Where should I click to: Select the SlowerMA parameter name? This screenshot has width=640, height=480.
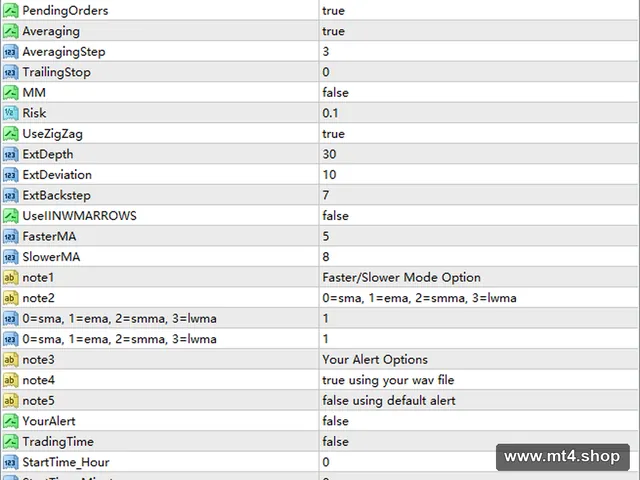point(51,257)
